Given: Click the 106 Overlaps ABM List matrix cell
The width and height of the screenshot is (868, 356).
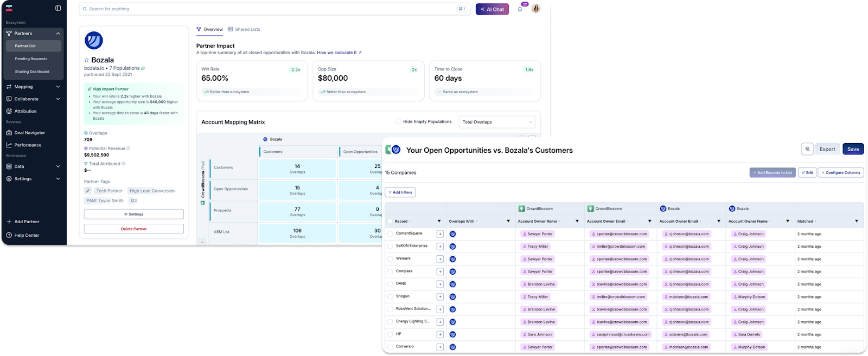Looking at the screenshot, I should [297, 233].
